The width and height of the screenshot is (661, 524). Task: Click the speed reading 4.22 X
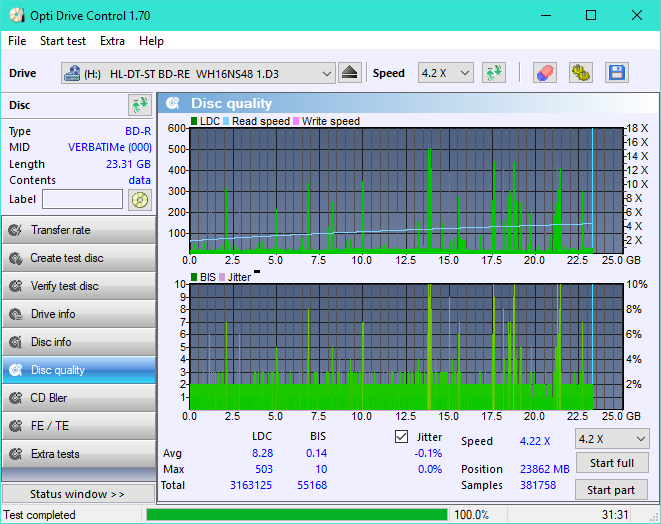click(x=535, y=441)
